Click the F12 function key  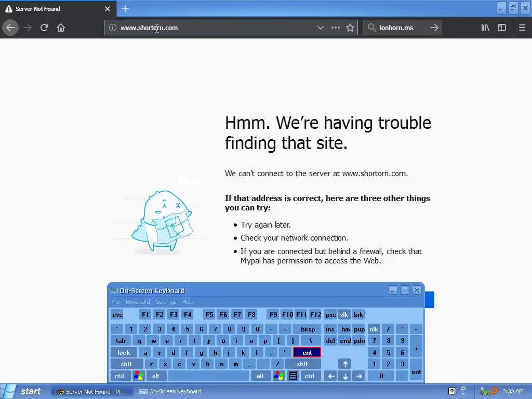click(315, 315)
